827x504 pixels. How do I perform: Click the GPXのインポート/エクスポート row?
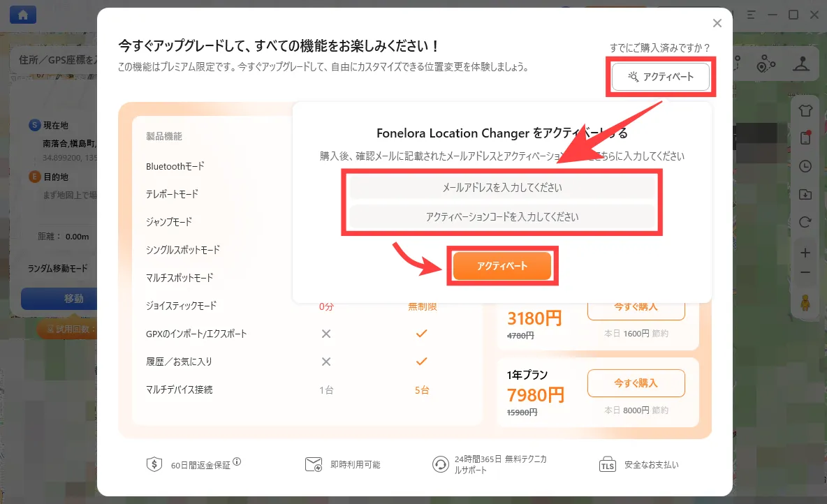coord(196,334)
